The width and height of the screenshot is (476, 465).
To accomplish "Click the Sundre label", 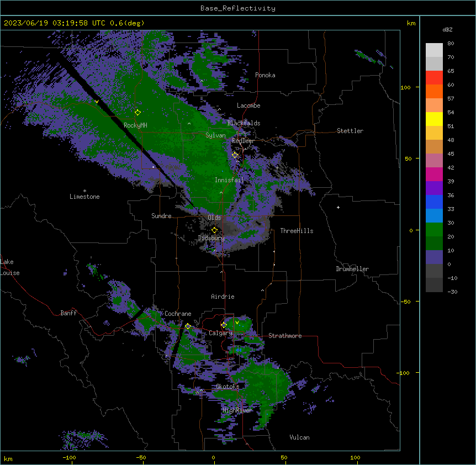I will pos(161,216).
